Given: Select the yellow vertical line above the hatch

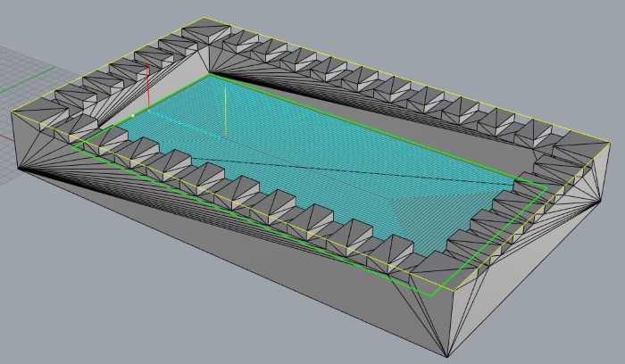Looking at the screenshot, I should coord(225,112).
